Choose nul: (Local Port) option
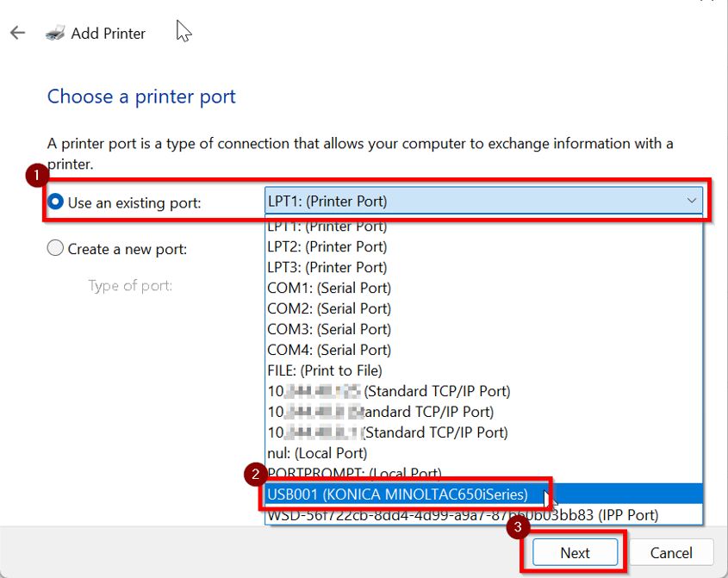This screenshot has height=578, width=728. click(317, 453)
